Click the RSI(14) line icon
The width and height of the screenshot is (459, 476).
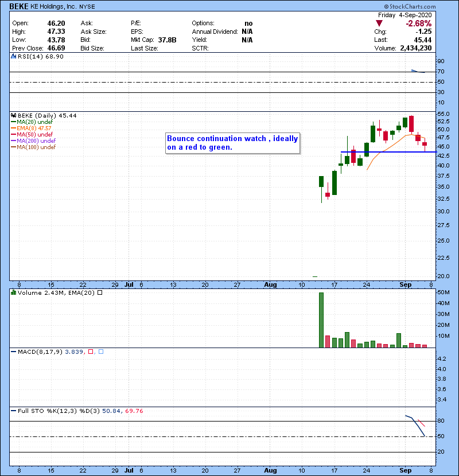pos(13,56)
